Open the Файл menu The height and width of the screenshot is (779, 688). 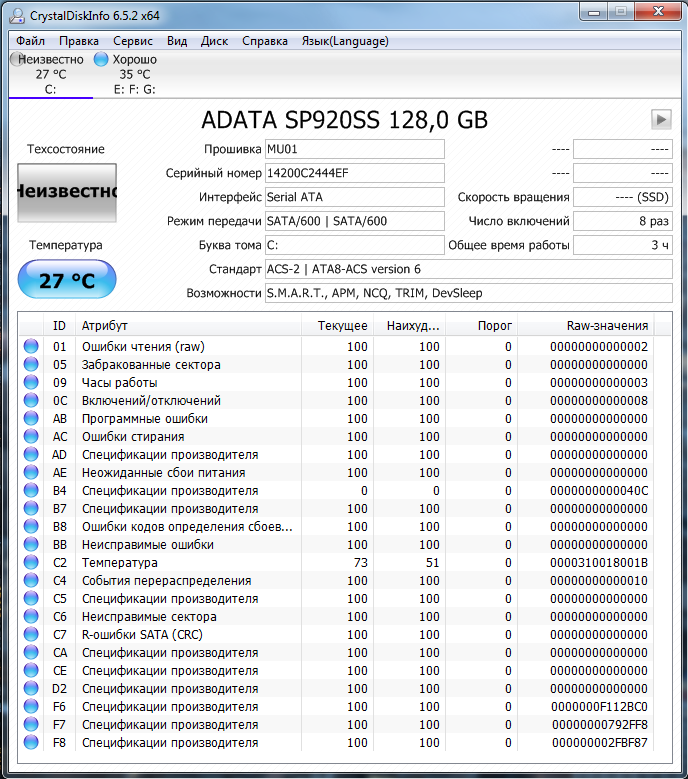click(x=30, y=41)
